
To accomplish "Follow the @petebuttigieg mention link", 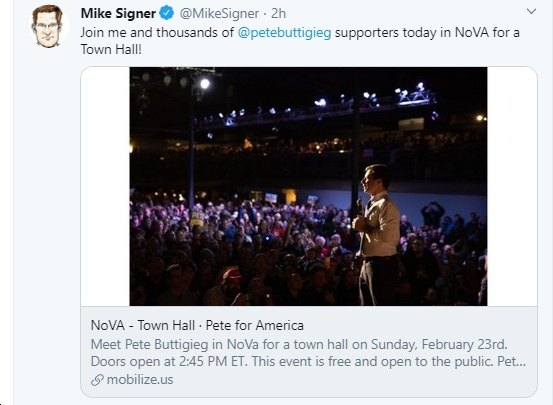I will (x=284, y=32).
